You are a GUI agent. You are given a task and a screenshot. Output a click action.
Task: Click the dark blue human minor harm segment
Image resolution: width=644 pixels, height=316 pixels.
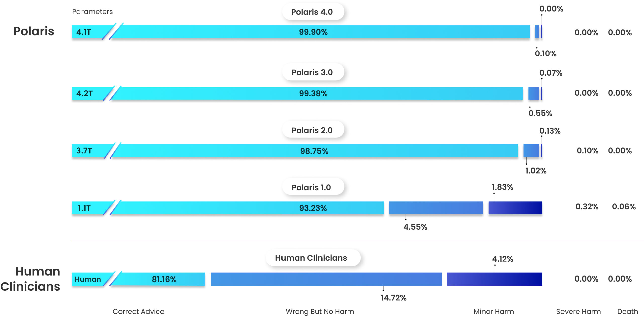coord(494,279)
